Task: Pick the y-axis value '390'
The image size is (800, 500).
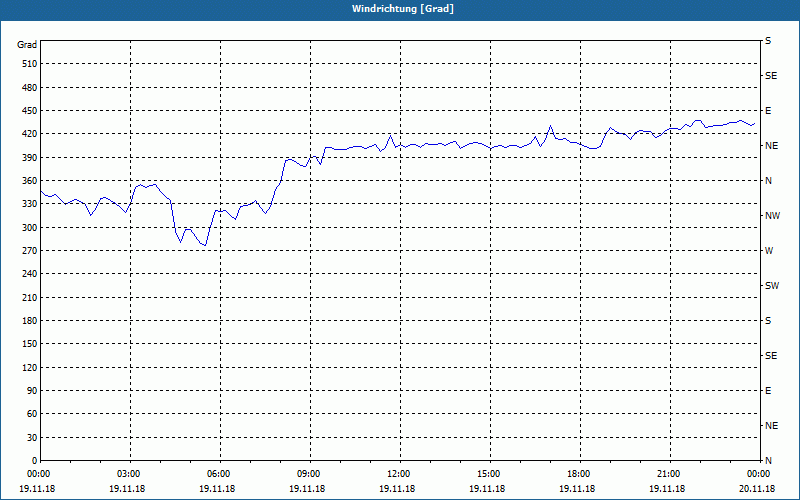Action: tap(30, 157)
